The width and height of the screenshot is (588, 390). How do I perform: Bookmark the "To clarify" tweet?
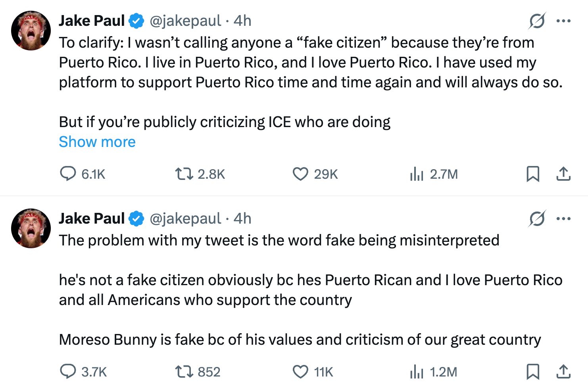(x=532, y=174)
